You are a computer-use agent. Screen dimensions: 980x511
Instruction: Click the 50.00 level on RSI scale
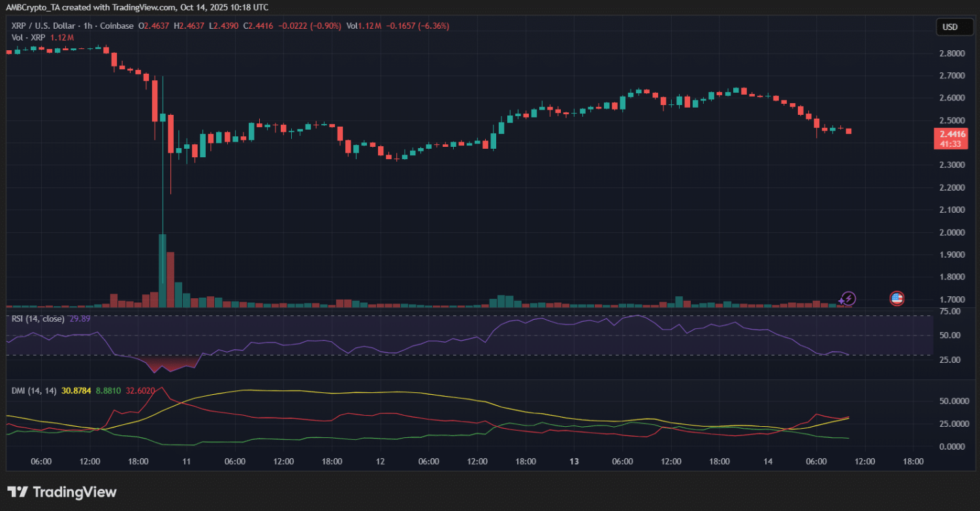coord(950,335)
